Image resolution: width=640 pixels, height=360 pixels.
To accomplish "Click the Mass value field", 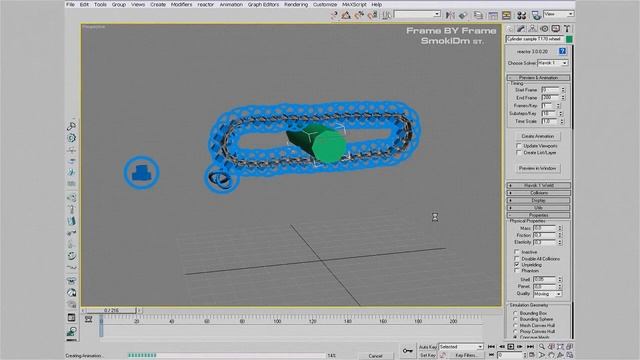I will click(544, 228).
